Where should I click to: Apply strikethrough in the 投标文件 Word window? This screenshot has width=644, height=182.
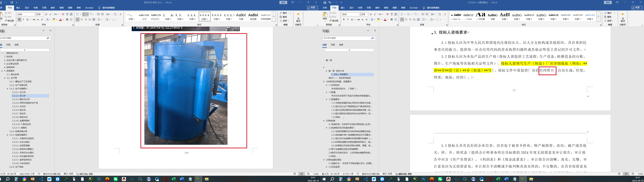click(x=34, y=19)
